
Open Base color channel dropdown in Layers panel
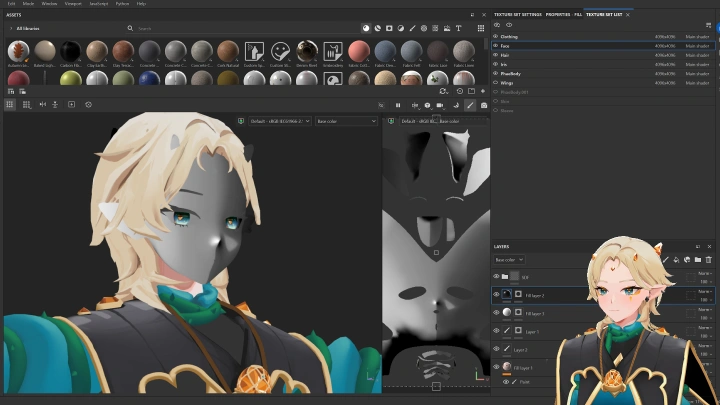coord(509,259)
